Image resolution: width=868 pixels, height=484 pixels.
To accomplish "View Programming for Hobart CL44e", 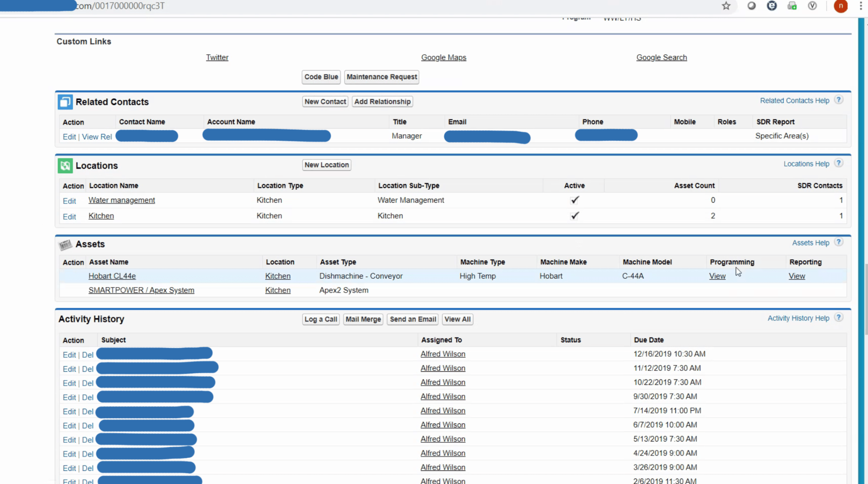I will (717, 276).
